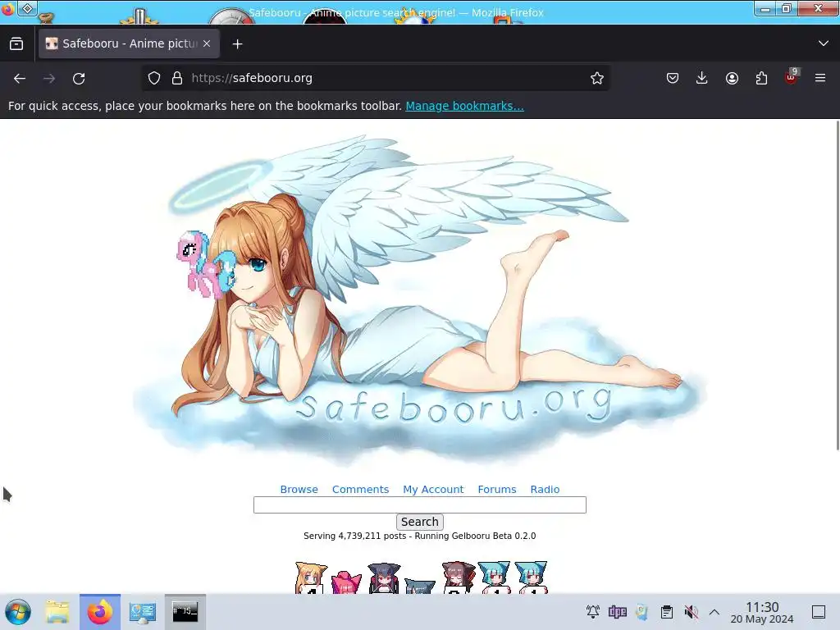Click the uBlock Origin extension icon
The width and height of the screenshot is (840, 630).
tap(792, 77)
